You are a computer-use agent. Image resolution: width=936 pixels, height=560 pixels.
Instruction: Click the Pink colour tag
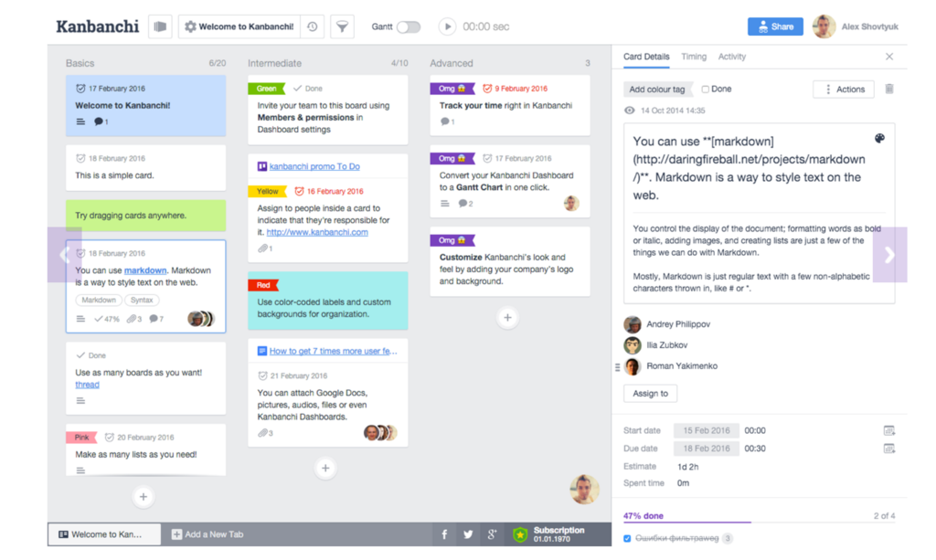81,438
